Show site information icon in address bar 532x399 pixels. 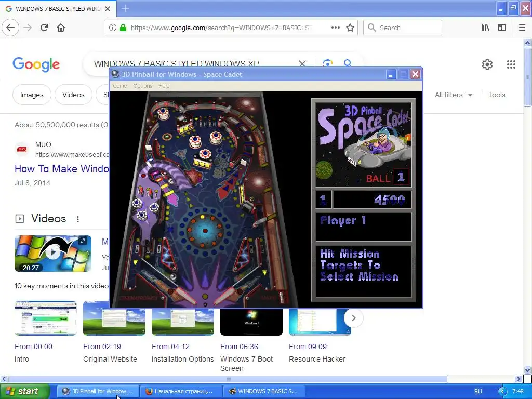tap(112, 28)
